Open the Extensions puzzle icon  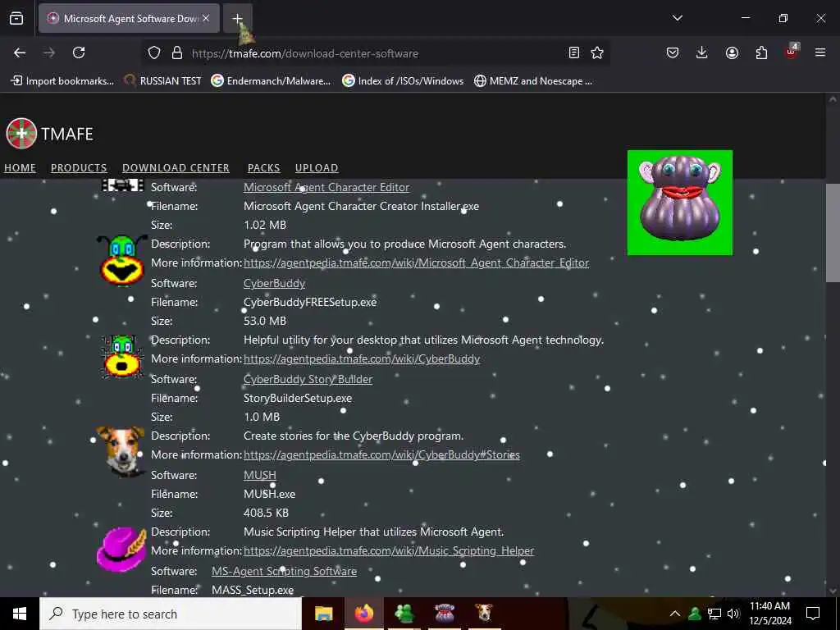point(761,52)
